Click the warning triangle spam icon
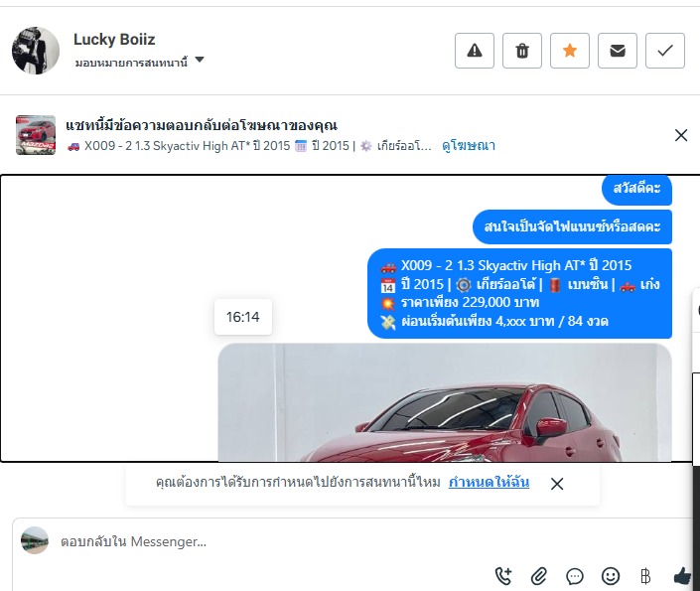The width and height of the screenshot is (700, 591). pos(474,51)
